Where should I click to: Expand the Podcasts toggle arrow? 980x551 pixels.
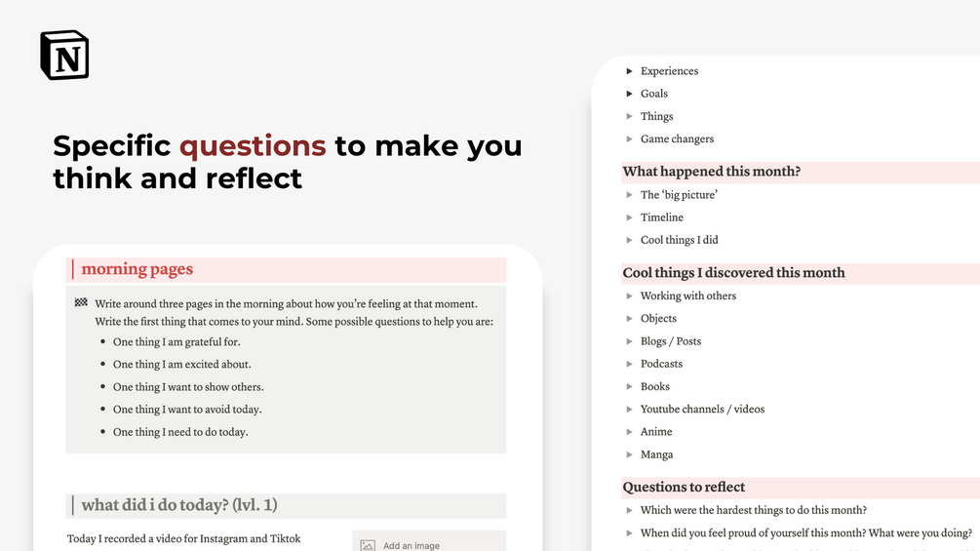click(629, 364)
